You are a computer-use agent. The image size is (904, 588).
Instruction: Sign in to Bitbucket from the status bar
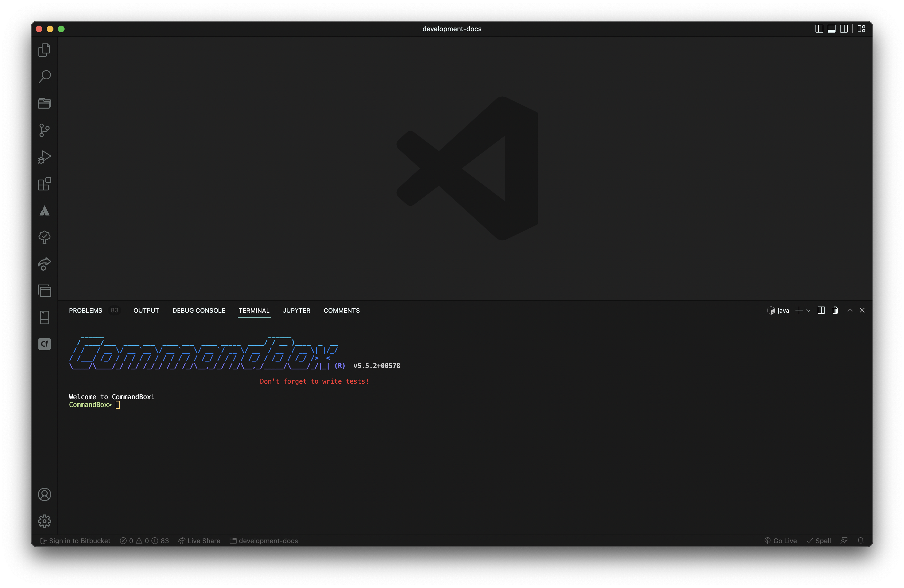(75, 540)
